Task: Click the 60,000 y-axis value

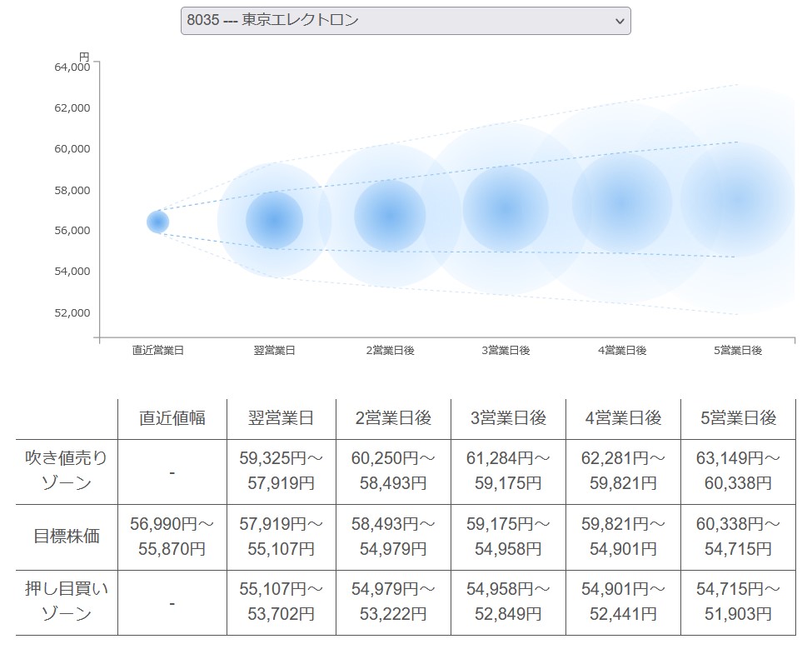Action: click(72, 149)
